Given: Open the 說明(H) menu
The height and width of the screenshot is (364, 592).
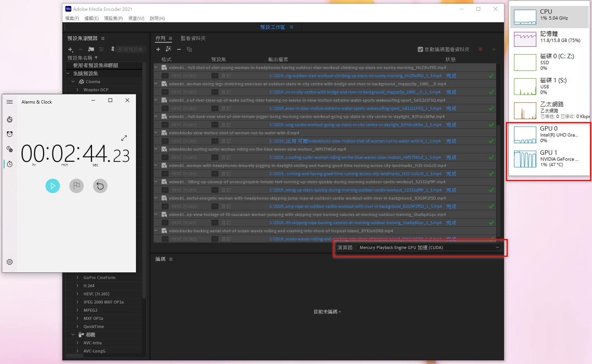Looking at the screenshot, I should 157,18.
